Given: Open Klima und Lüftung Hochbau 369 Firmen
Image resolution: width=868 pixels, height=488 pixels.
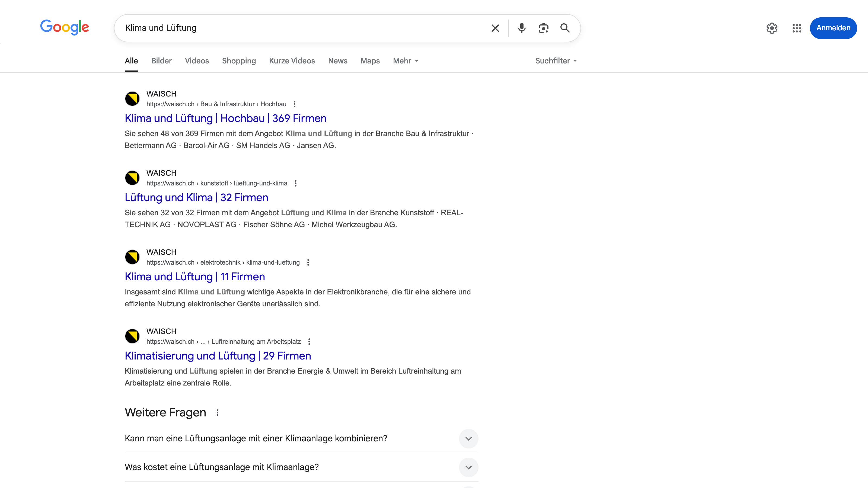Looking at the screenshot, I should [225, 118].
